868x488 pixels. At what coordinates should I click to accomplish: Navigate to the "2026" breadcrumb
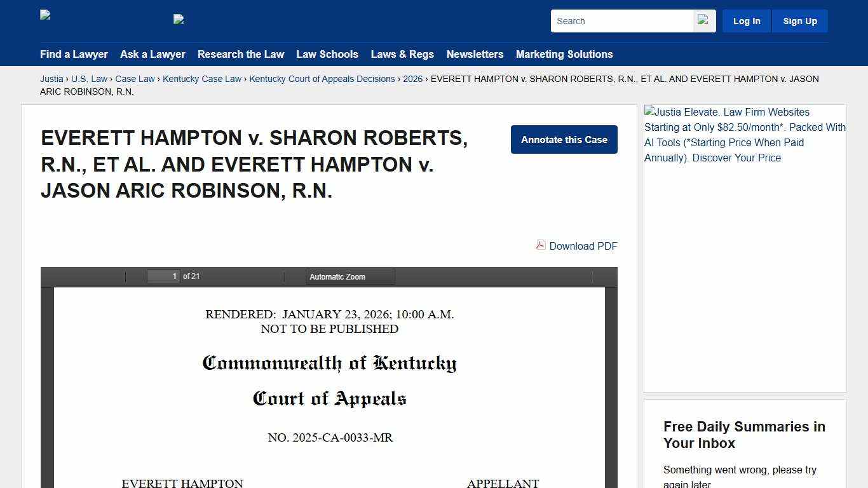pos(413,79)
